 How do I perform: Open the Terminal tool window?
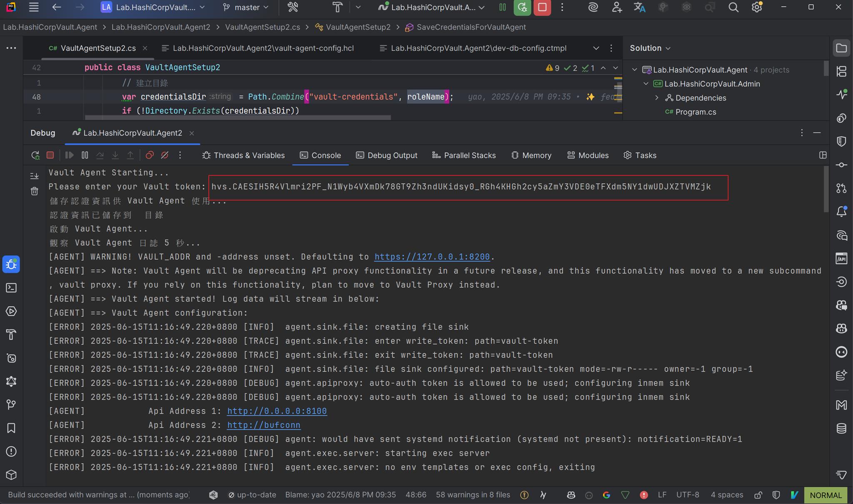11,288
